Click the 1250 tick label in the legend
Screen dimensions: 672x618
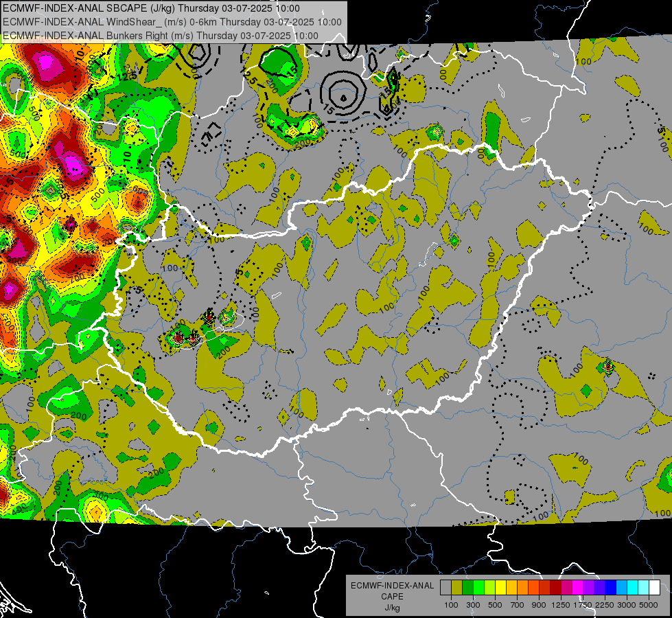[x=561, y=605]
